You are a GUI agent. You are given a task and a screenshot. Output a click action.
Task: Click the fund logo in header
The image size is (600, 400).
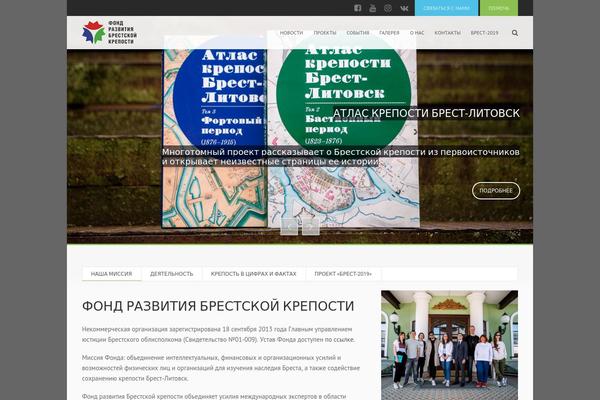pos(109,33)
